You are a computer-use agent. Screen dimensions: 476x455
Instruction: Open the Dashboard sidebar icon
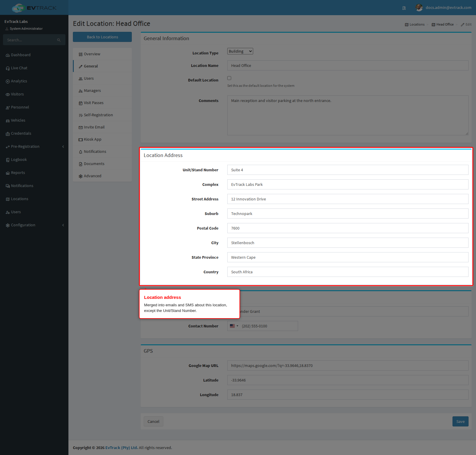tap(8, 55)
